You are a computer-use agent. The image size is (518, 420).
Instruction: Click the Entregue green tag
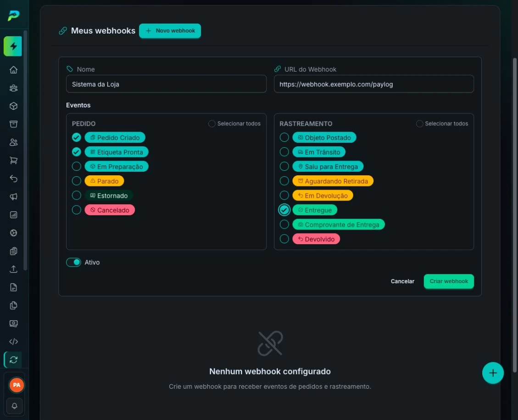315,210
